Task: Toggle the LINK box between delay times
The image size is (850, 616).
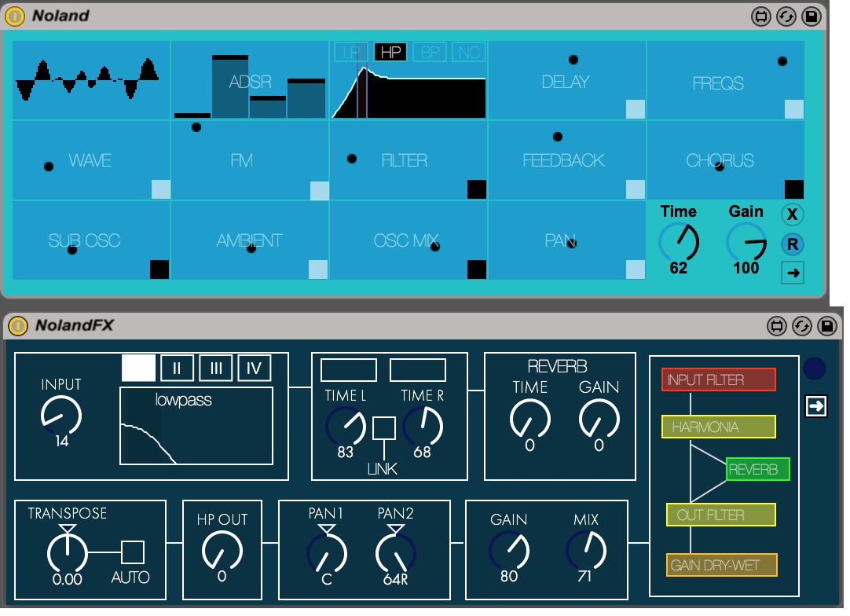Action: pyautogui.click(x=383, y=428)
